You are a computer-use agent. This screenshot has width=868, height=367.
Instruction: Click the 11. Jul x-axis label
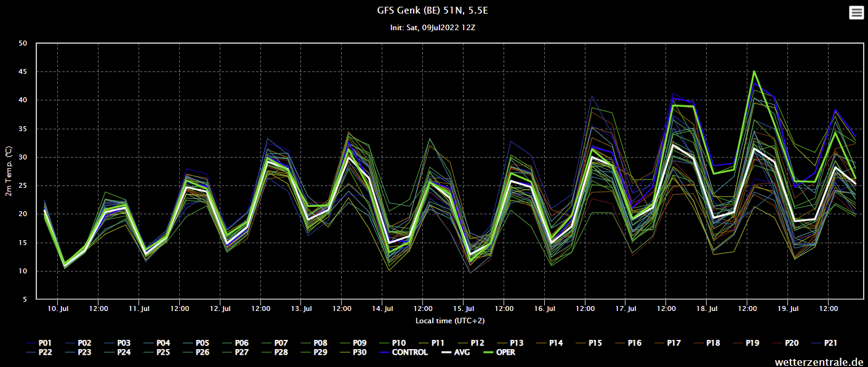[139, 308]
